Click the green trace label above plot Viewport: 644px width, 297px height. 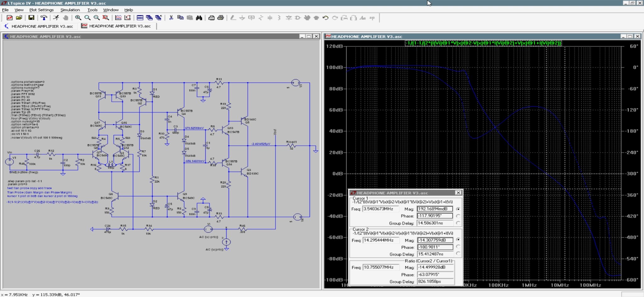tap(483, 43)
